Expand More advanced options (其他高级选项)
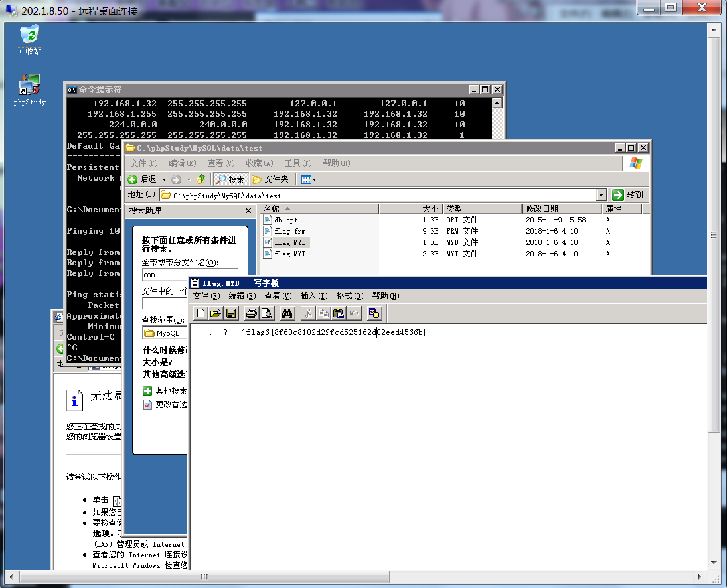This screenshot has width=727, height=588. [x=165, y=374]
